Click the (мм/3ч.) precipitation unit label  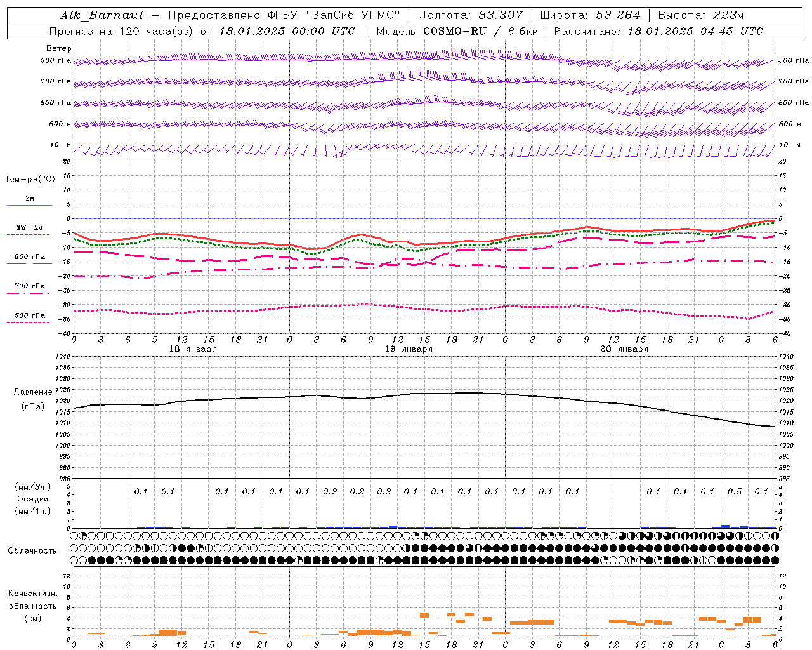[x=33, y=487]
